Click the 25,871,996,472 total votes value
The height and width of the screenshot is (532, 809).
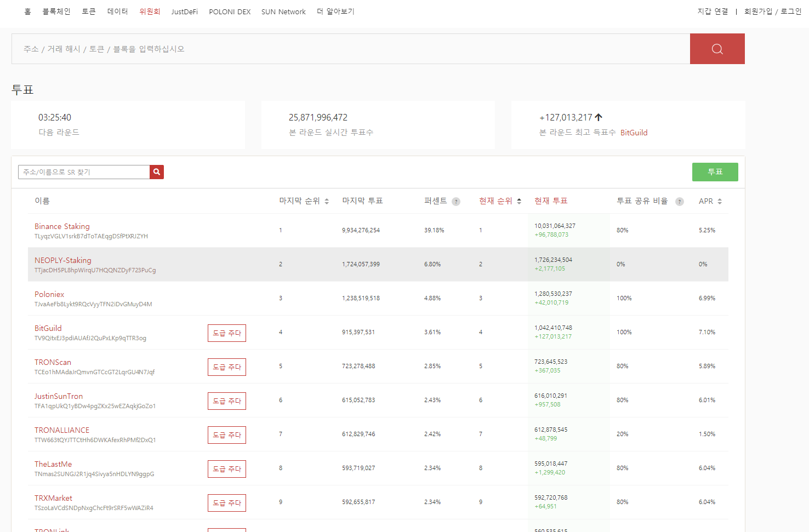tap(318, 117)
